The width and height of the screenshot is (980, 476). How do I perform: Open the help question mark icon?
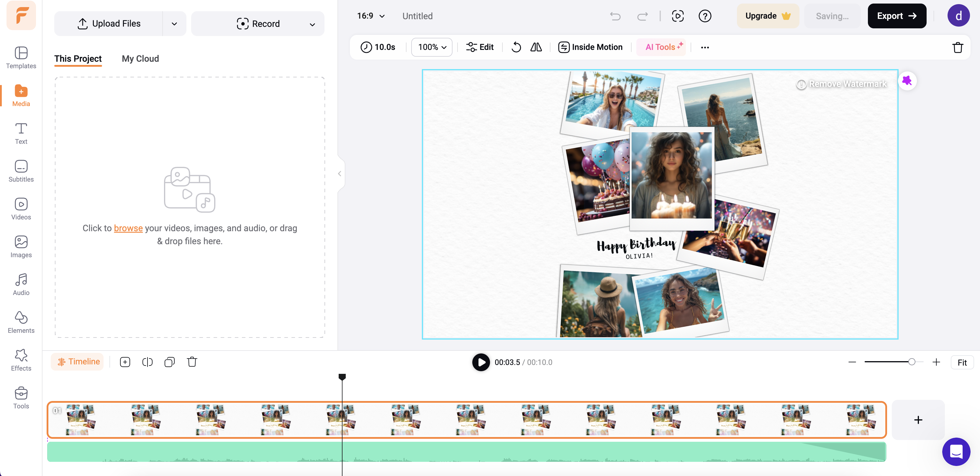pos(704,16)
